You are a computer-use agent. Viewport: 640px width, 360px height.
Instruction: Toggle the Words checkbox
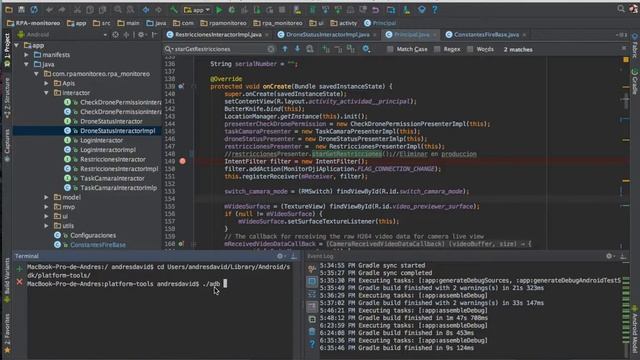pos(470,49)
